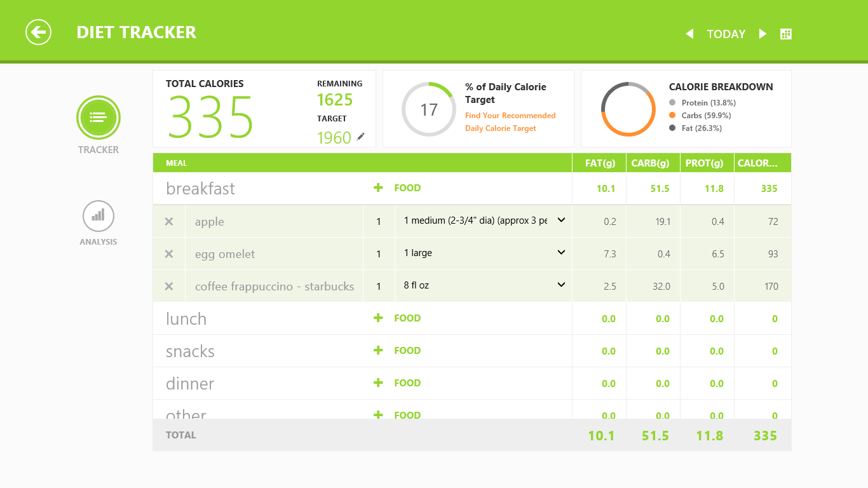868x488 pixels.
Task: Remove egg omelet entry
Action: coord(169,254)
